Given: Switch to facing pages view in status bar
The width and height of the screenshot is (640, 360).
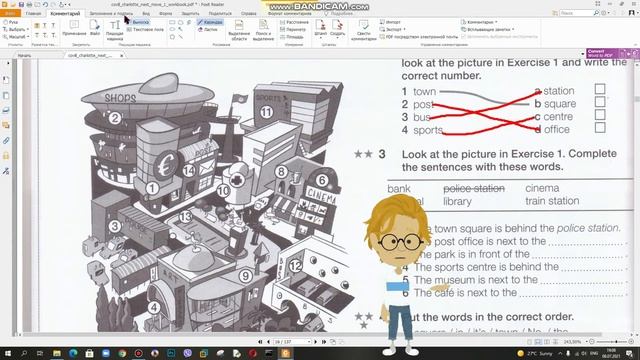Looking at the screenshot, I should (x=547, y=342).
